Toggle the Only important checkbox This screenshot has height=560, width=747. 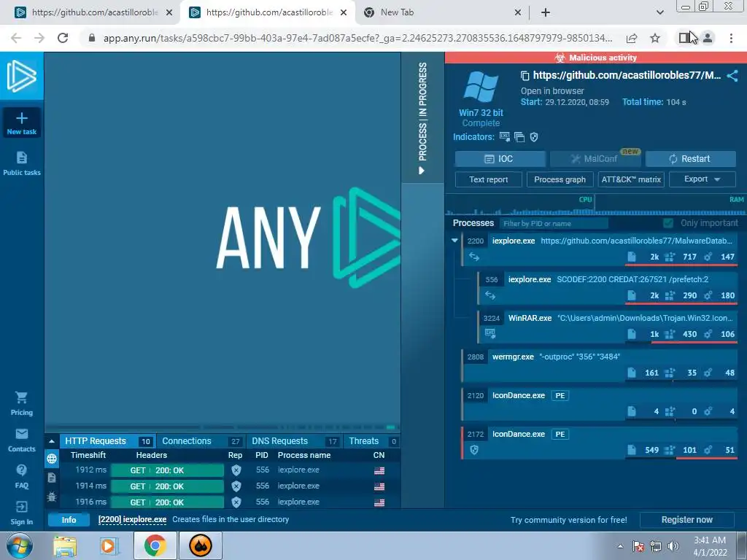click(668, 223)
